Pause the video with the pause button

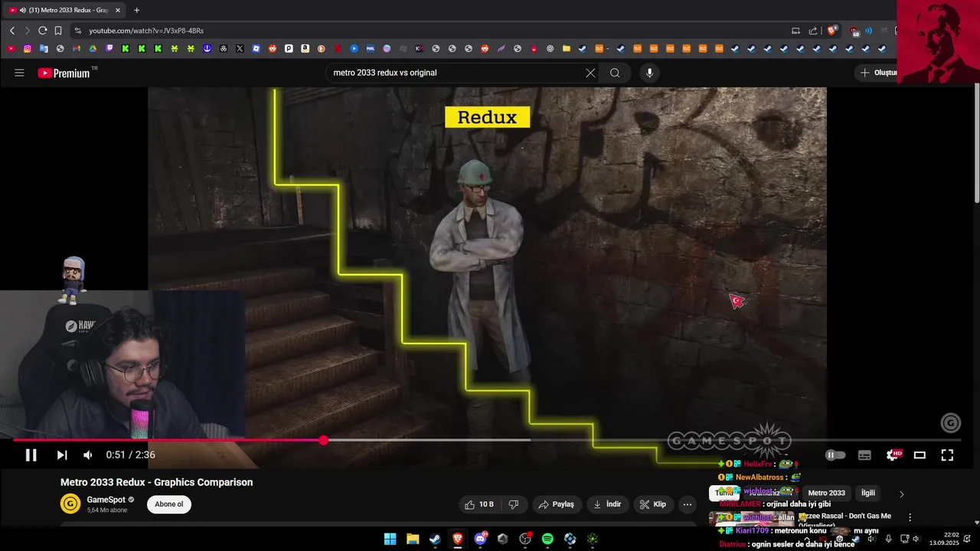(x=31, y=455)
